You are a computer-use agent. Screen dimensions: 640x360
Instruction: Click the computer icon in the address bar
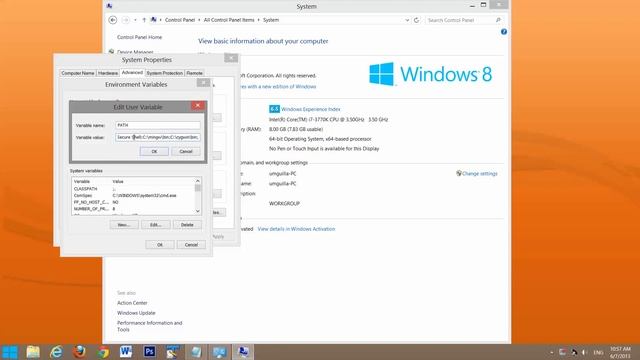tap(153, 20)
